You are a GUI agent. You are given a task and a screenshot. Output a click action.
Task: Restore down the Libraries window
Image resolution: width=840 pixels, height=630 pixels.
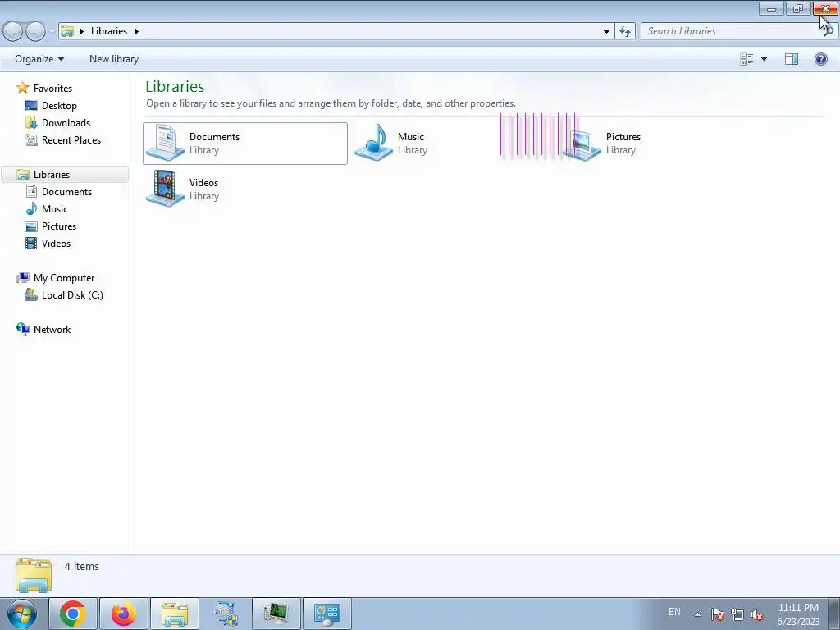[x=798, y=8]
